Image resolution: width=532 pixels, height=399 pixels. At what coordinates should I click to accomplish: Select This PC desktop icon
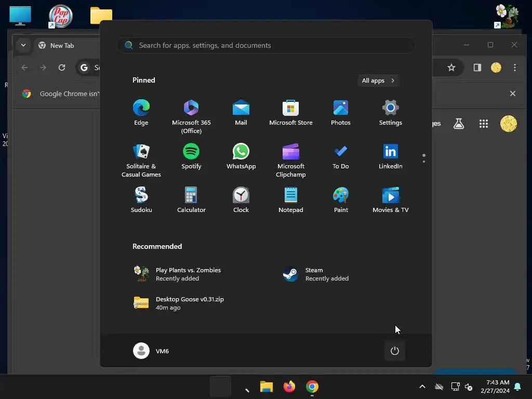20,16
